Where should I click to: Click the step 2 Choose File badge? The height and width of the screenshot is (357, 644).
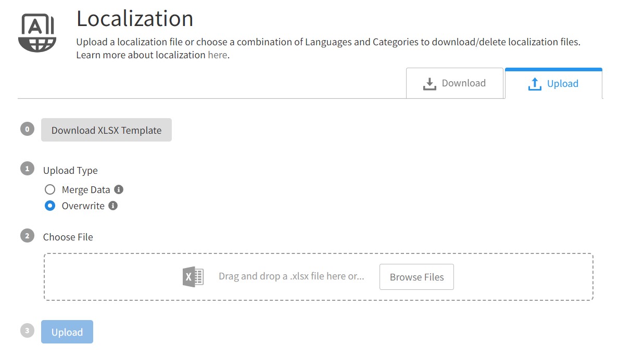[x=27, y=235]
